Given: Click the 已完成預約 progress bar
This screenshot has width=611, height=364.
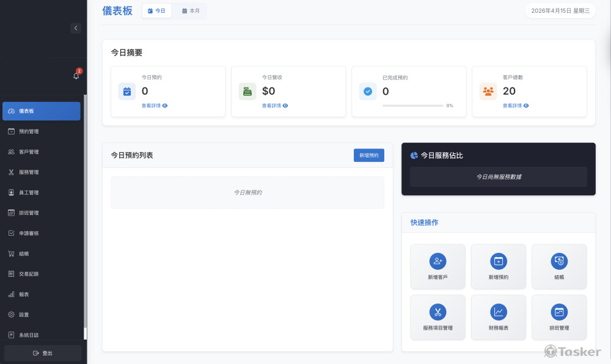Looking at the screenshot, I should coord(413,106).
